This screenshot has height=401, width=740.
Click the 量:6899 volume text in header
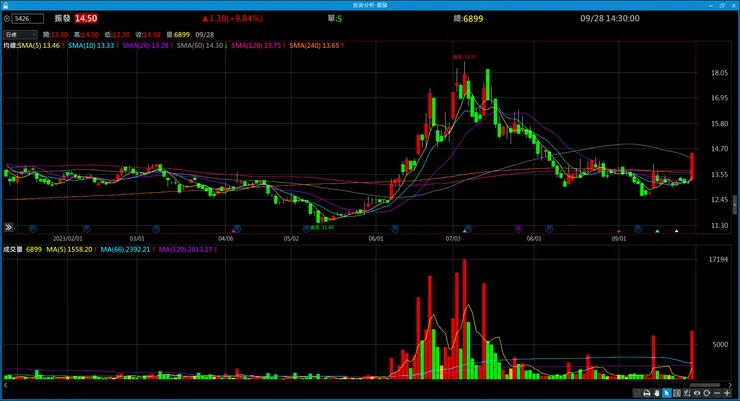pos(178,35)
